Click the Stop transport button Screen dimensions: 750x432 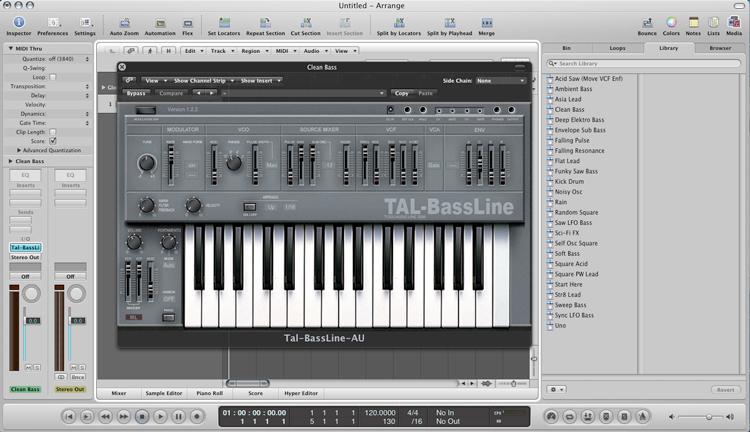142,417
